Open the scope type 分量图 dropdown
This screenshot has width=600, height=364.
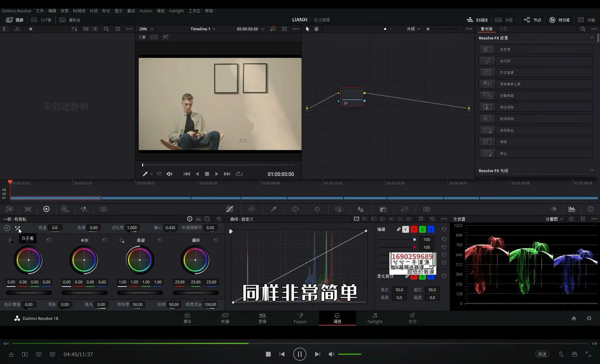click(x=554, y=219)
